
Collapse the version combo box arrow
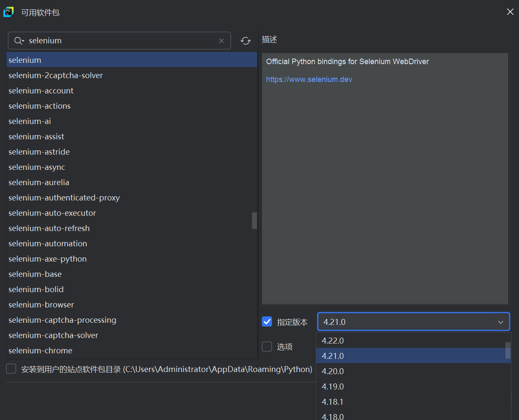click(x=501, y=322)
